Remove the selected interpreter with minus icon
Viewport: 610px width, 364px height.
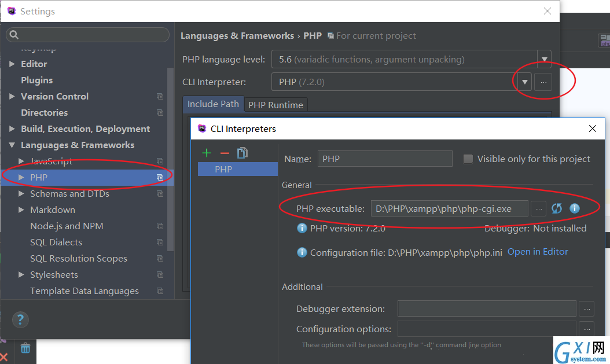click(x=225, y=153)
